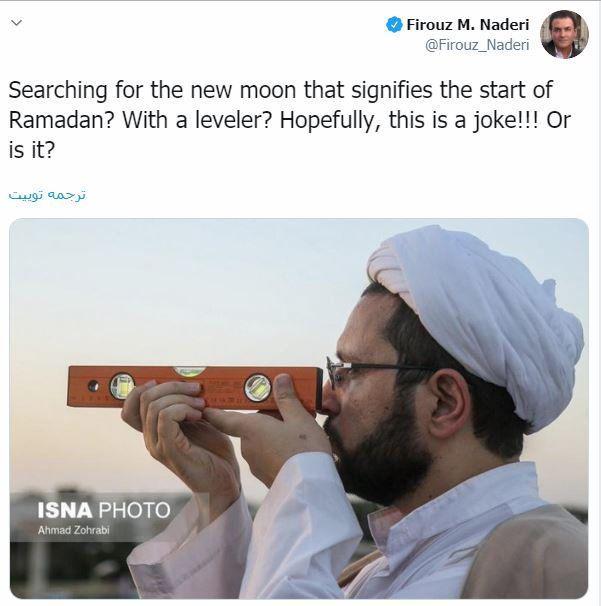Open the Firouz M. Naderi profile name
The width and height of the screenshot is (601, 606).
click(x=468, y=25)
